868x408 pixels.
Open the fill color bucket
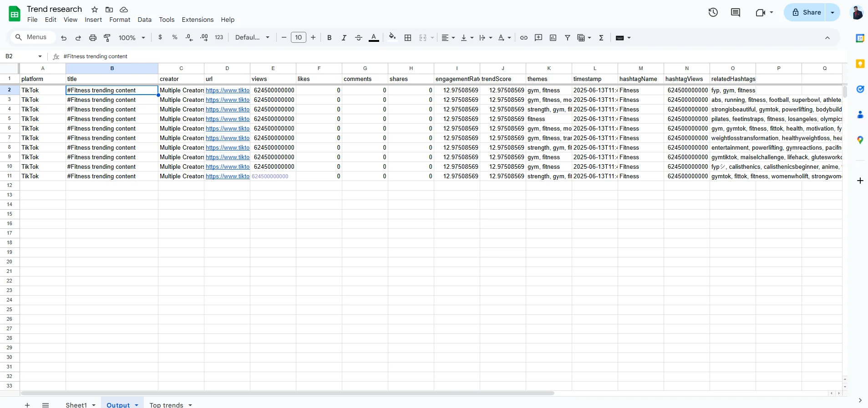tap(392, 37)
